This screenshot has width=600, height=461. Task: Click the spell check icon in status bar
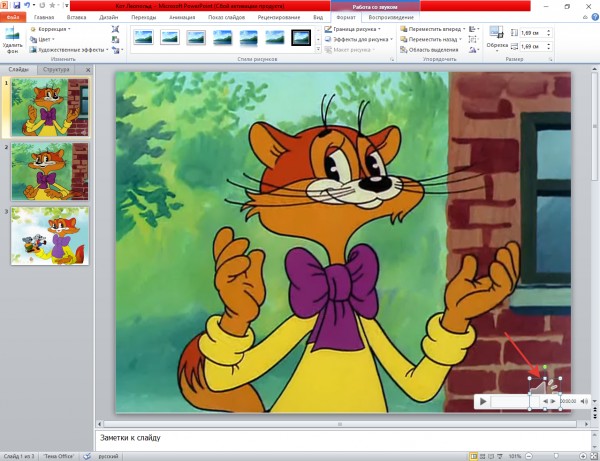pyautogui.click(x=87, y=456)
